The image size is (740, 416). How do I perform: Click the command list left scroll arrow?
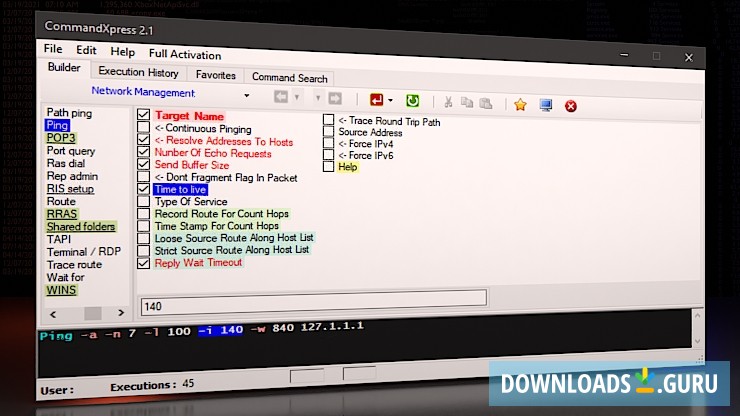pos(53,314)
